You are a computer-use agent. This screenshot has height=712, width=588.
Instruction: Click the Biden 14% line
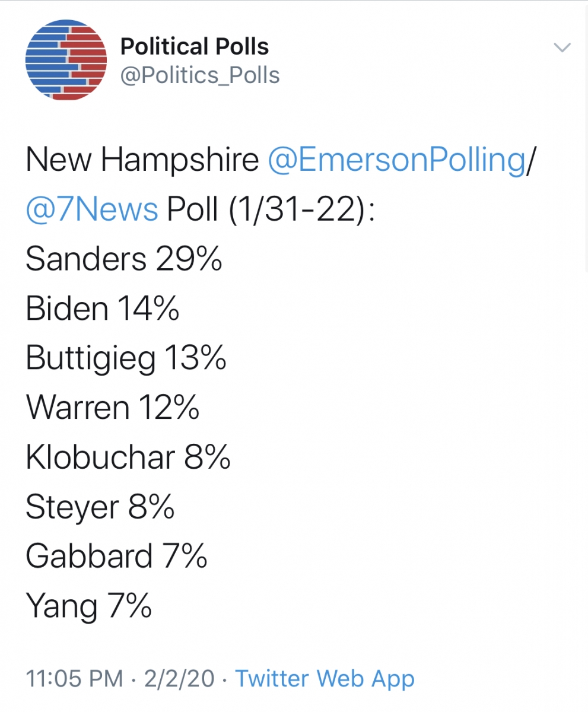[x=102, y=309]
